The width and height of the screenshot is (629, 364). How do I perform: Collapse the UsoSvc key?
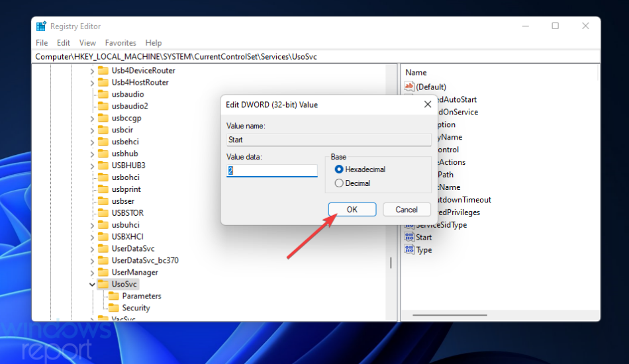(x=92, y=285)
